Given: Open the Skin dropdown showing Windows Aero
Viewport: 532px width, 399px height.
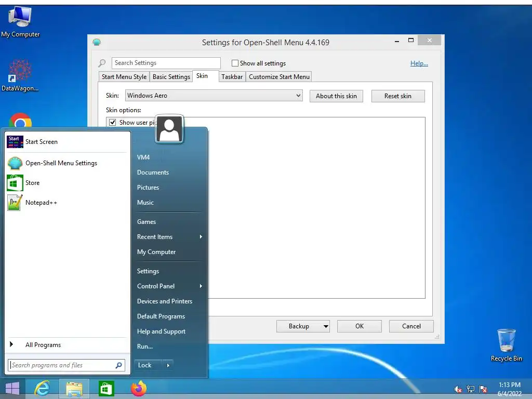Looking at the screenshot, I should [x=214, y=96].
